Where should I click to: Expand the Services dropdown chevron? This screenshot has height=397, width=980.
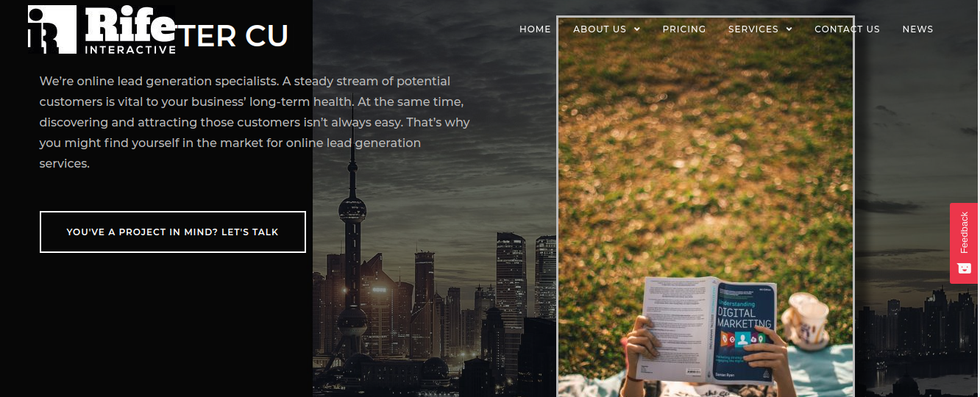tap(789, 29)
